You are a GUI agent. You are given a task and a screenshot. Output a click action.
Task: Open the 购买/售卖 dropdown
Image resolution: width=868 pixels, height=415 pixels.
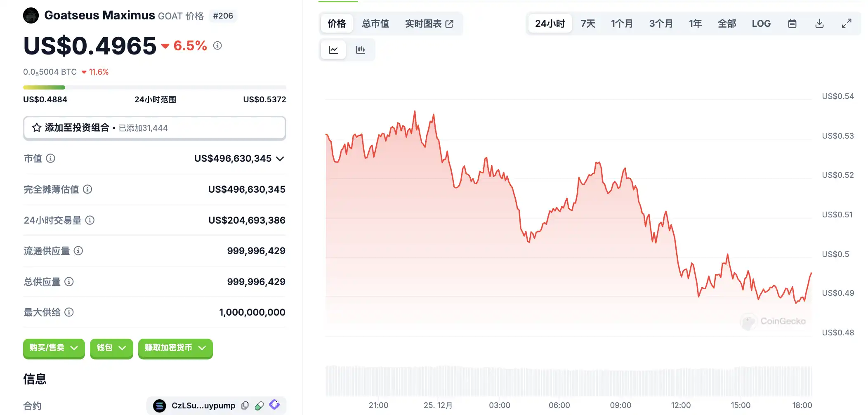click(x=54, y=348)
